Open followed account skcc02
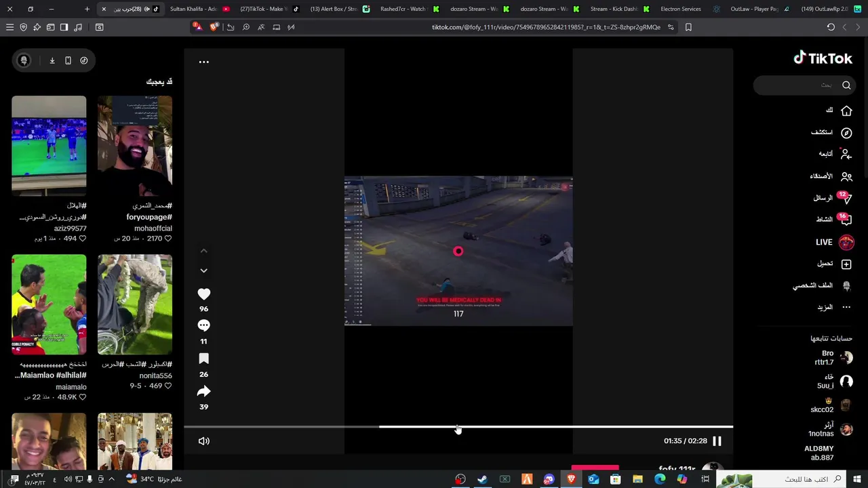The image size is (868, 488). [x=832, y=405]
